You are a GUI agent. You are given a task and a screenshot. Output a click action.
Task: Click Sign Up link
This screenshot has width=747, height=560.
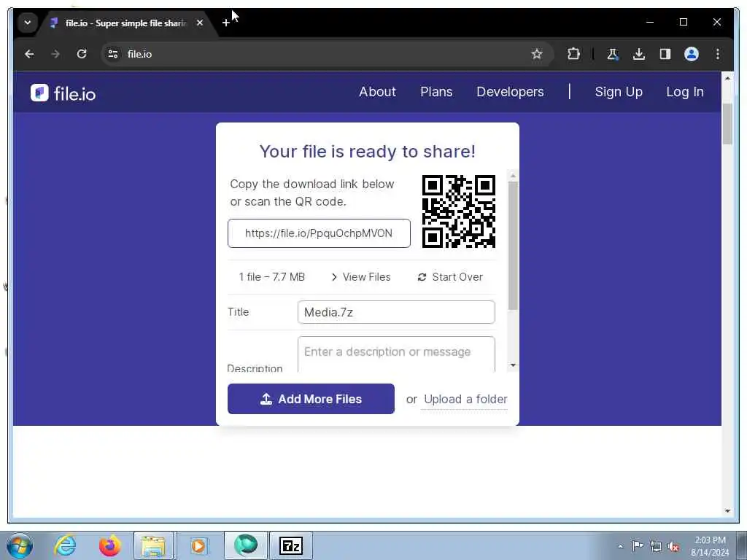pos(619,92)
